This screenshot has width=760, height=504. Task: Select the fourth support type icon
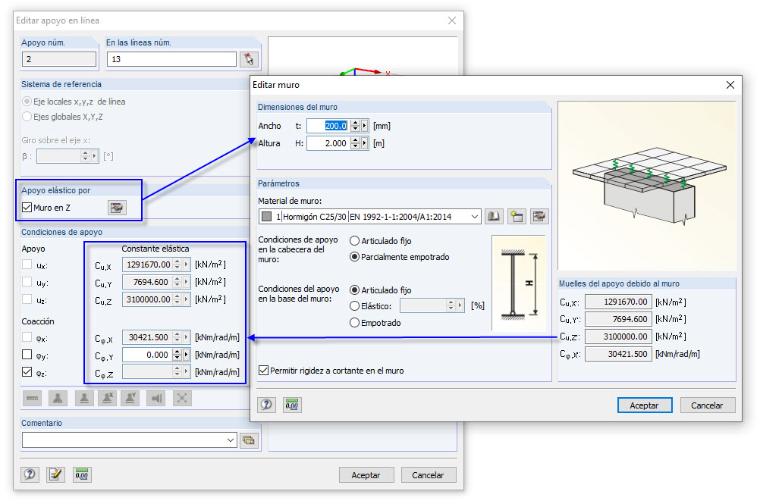click(x=107, y=398)
